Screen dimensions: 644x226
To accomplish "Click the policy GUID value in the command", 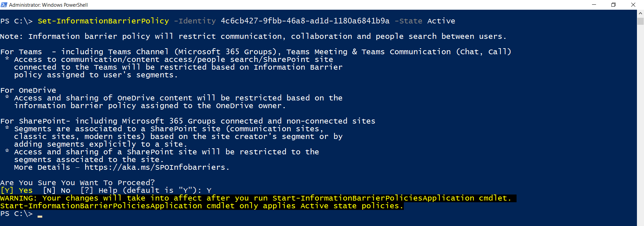I will point(305,21).
